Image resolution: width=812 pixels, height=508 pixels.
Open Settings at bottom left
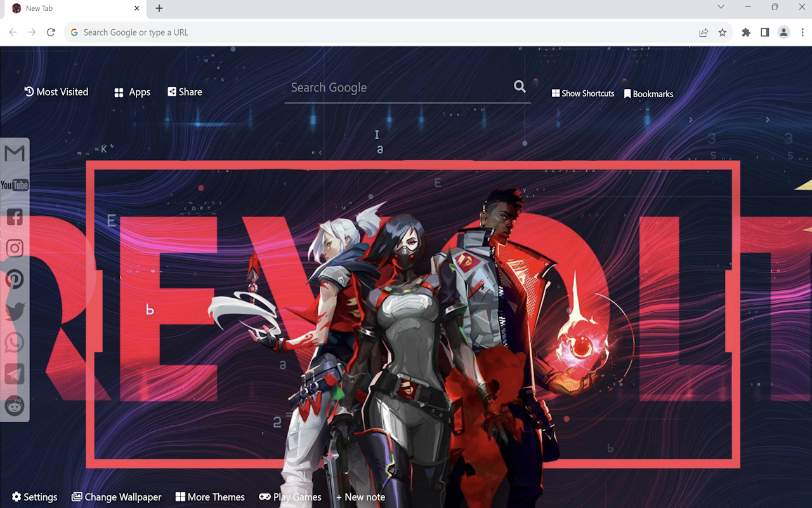coord(34,497)
